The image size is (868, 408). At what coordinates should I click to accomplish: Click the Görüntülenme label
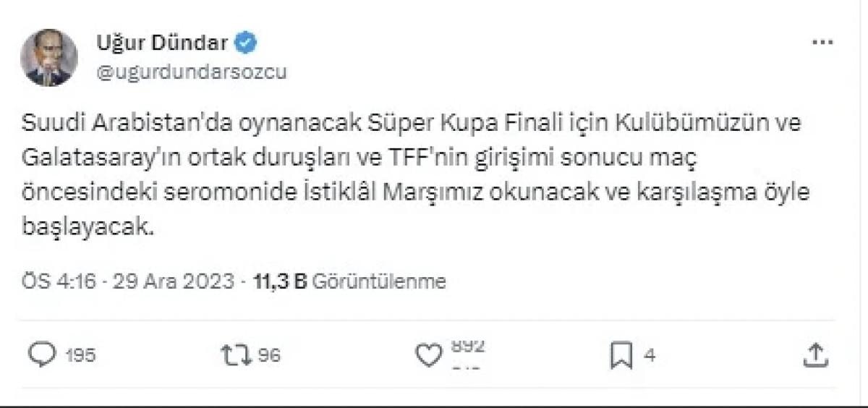click(378, 281)
